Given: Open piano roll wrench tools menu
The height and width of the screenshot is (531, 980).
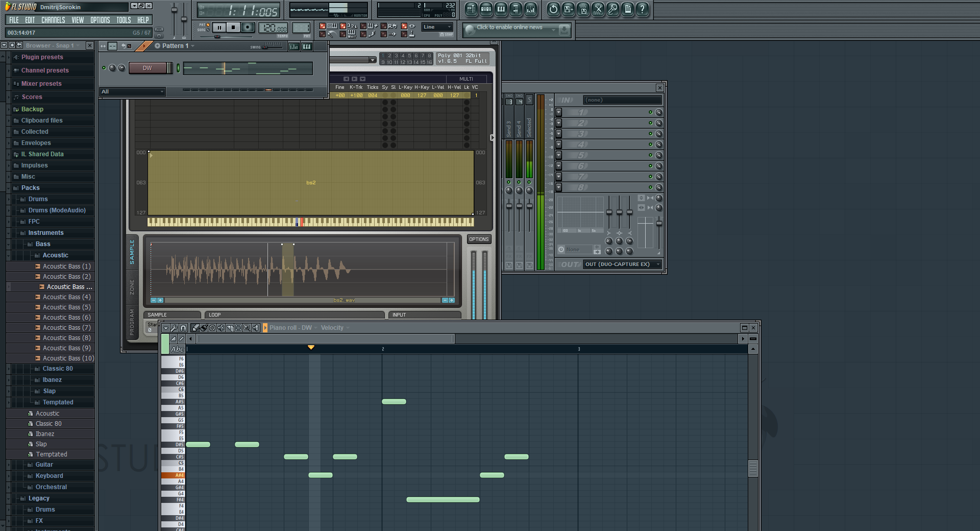Looking at the screenshot, I should [175, 328].
